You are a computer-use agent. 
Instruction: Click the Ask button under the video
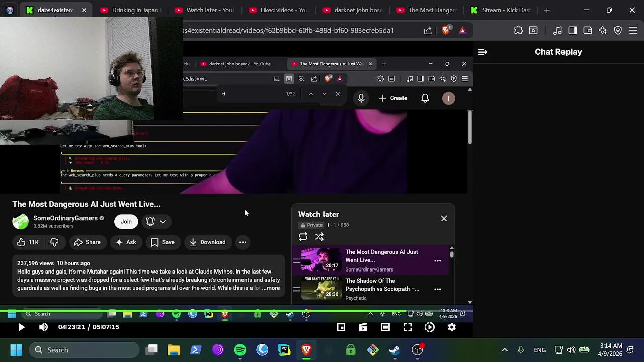pyautogui.click(x=126, y=242)
